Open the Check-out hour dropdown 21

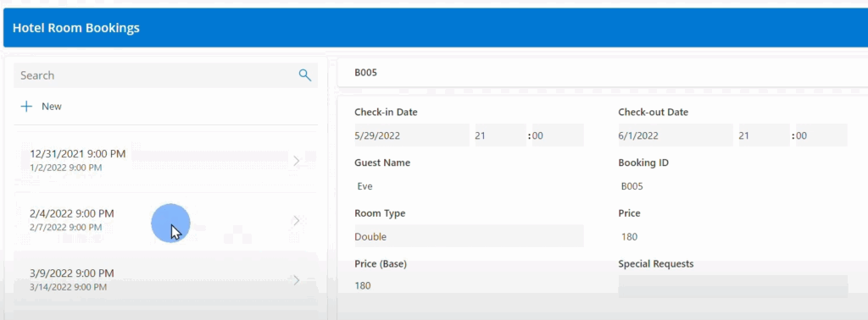click(x=764, y=135)
